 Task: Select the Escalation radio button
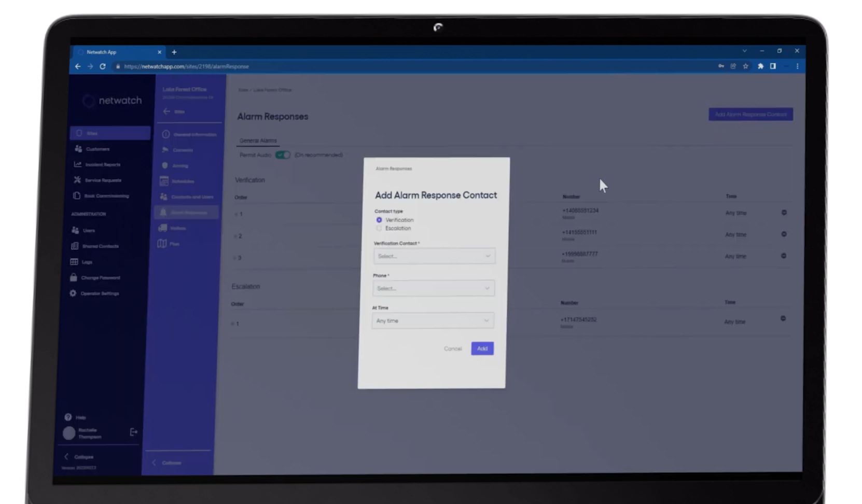click(379, 228)
